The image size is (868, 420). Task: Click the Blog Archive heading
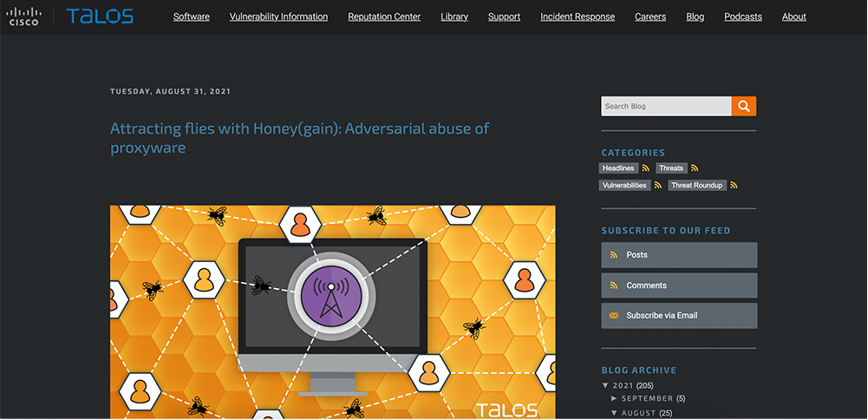[x=639, y=371]
